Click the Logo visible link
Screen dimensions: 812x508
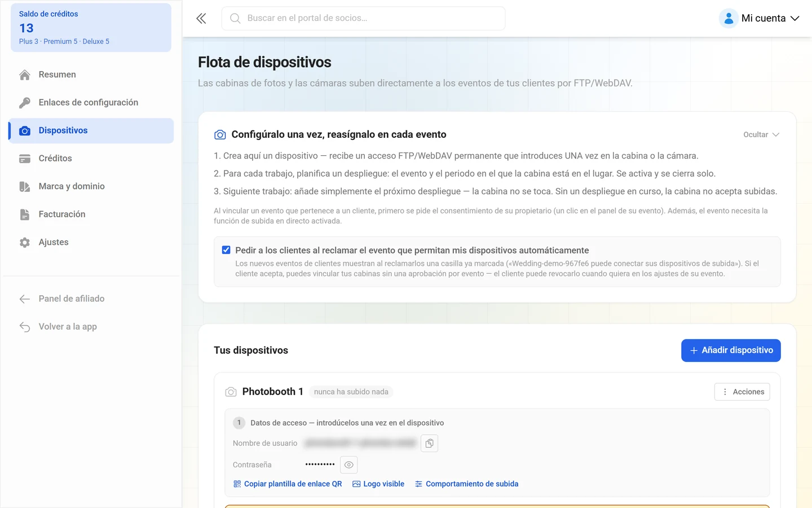tap(378, 484)
